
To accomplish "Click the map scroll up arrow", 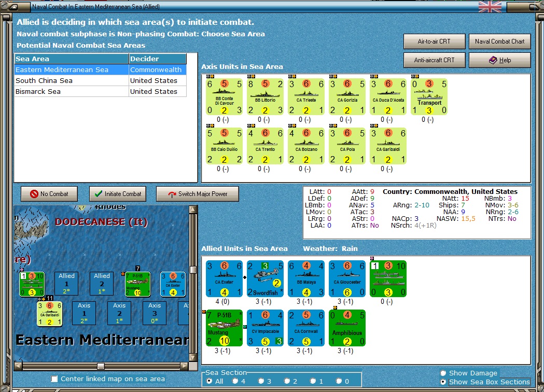I will [x=193, y=209].
